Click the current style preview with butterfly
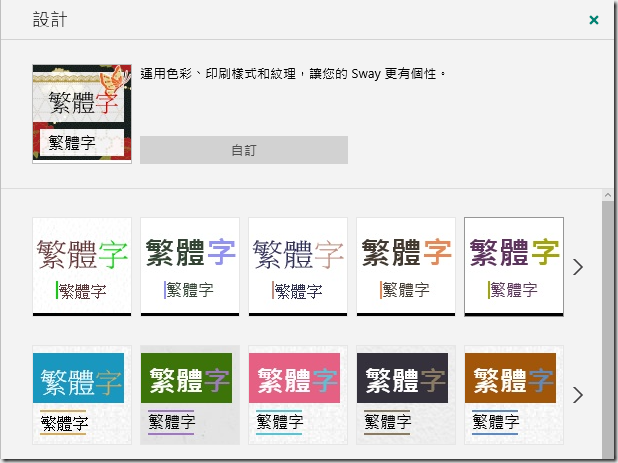 [82, 114]
